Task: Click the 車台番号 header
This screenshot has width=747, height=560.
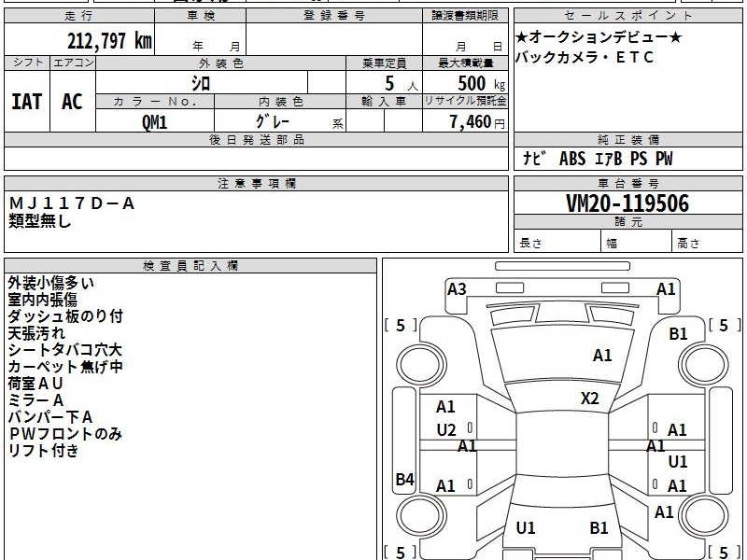Action: click(x=627, y=184)
